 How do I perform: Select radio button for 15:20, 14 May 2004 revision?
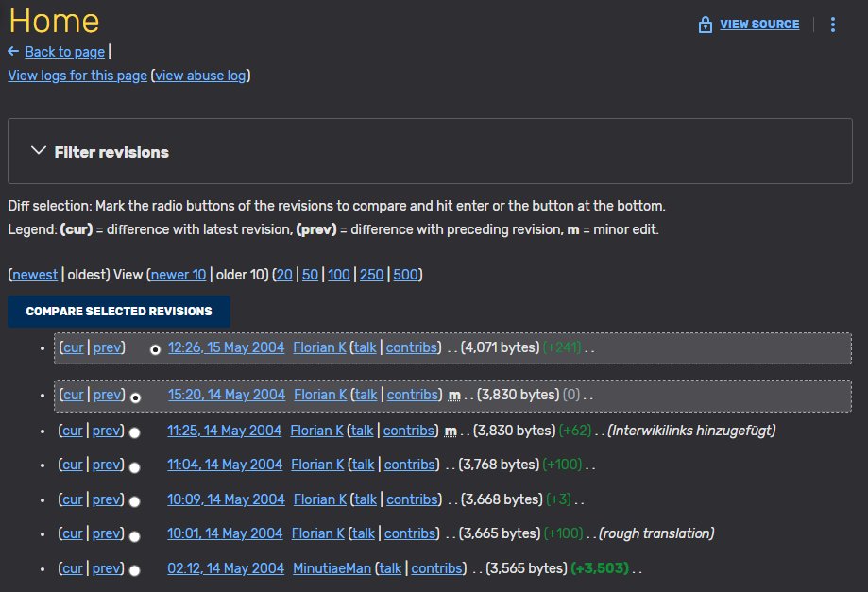coord(135,397)
